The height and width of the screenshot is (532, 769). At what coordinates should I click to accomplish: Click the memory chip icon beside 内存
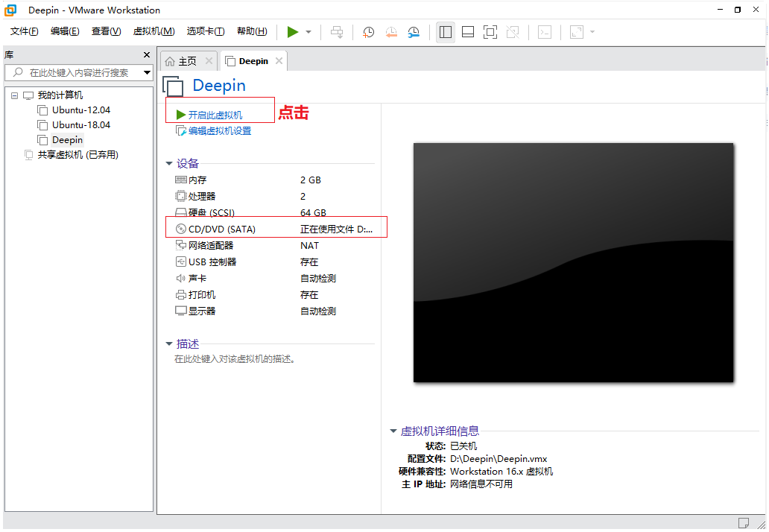pyautogui.click(x=181, y=180)
